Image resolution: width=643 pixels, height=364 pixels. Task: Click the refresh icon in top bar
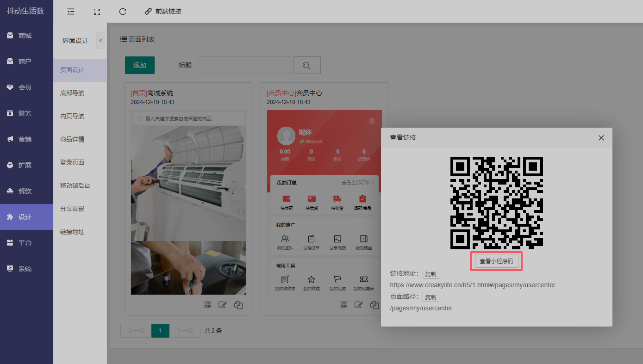click(123, 12)
